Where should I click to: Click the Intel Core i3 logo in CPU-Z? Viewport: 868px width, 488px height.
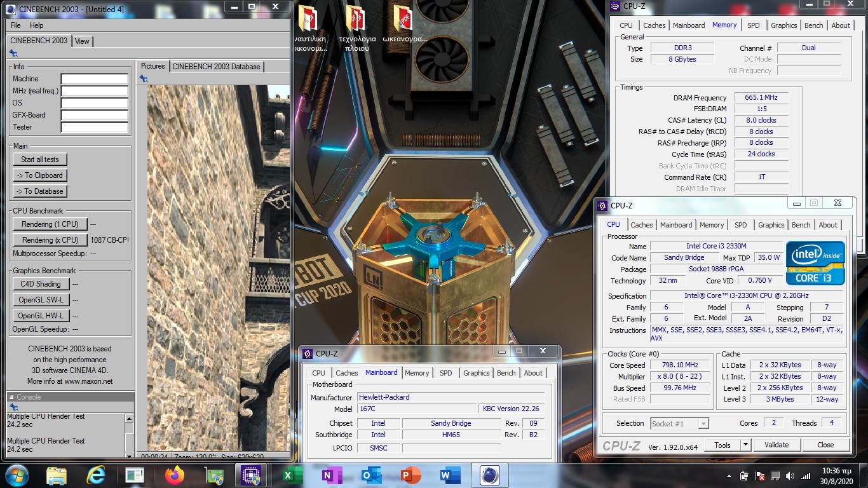click(815, 263)
